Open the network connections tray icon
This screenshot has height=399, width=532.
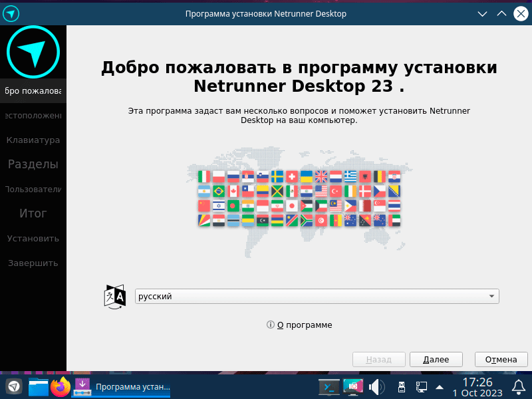[x=421, y=386]
